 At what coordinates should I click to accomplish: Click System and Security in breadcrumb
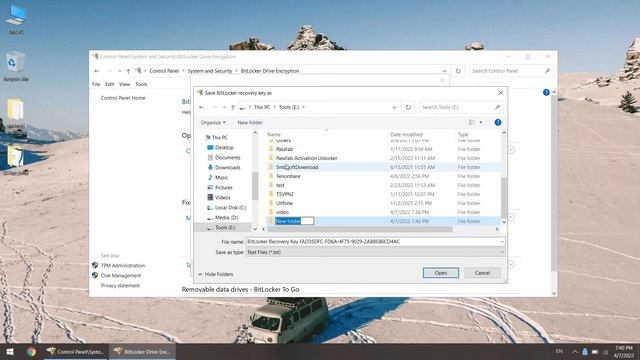tap(210, 71)
